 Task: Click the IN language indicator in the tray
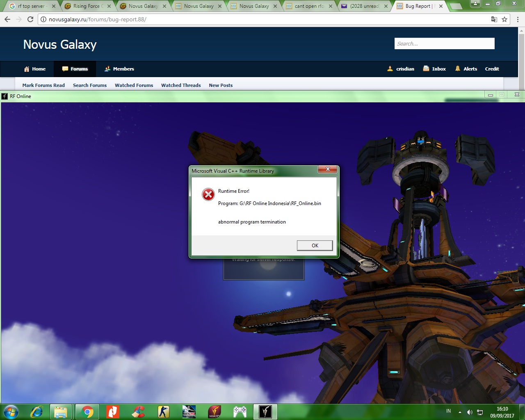coord(448,411)
